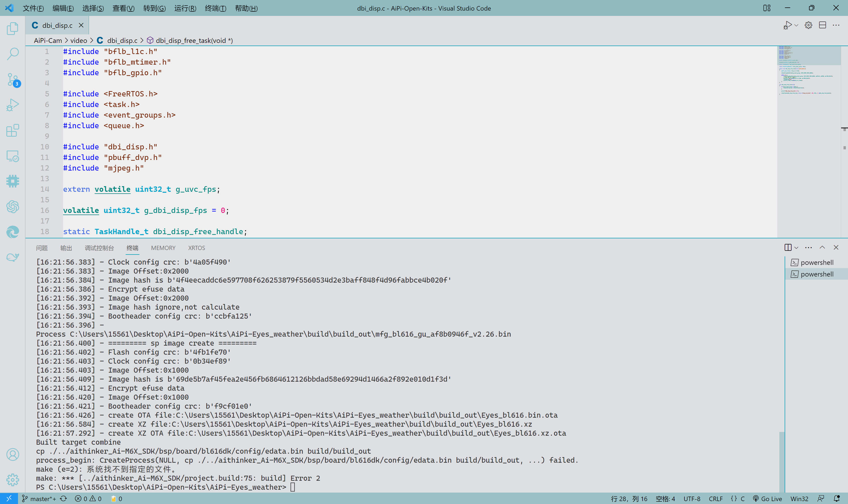Split the terminal panel
Image resolution: width=848 pixels, height=504 pixels.
click(x=788, y=248)
